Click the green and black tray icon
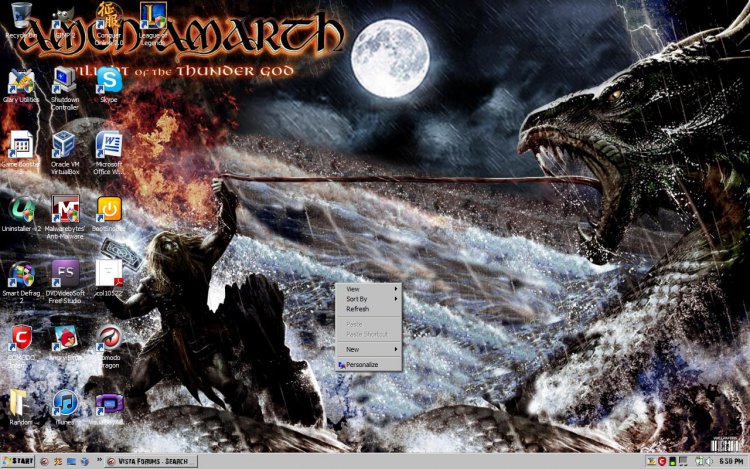This screenshot has height=469, width=750. (x=673, y=461)
